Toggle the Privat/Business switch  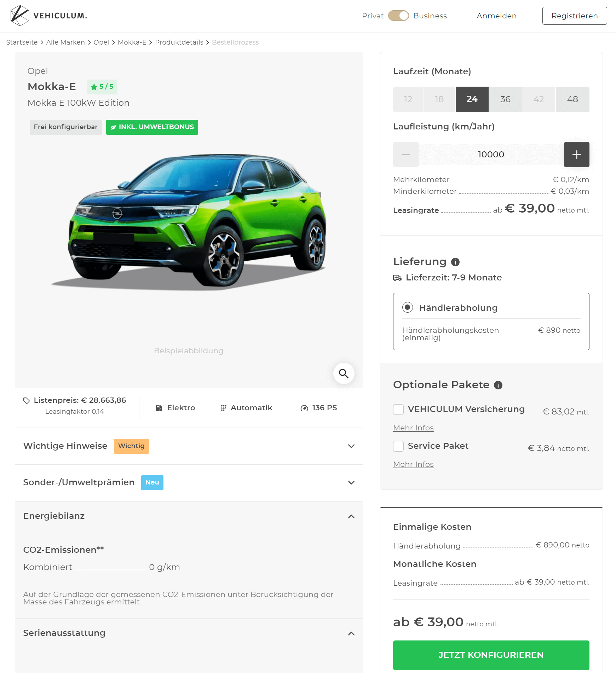tap(398, 16)
